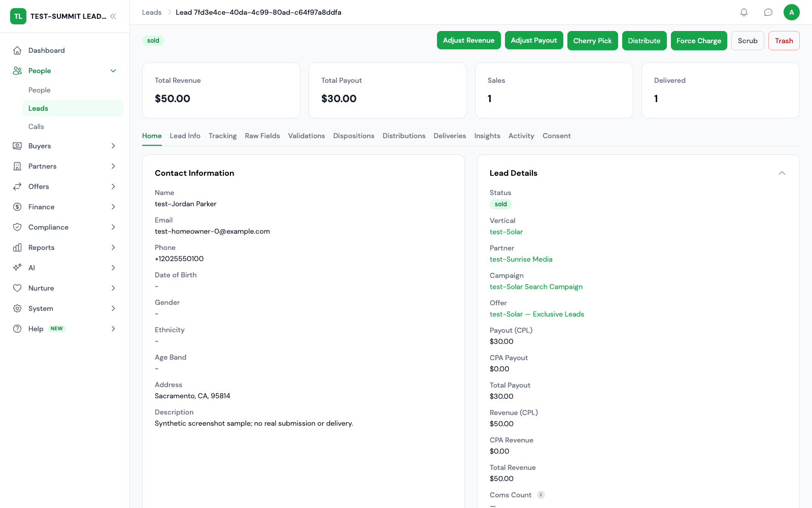Image resolution: width=812 pixels, height=508 pixels.
Task: Click the Coms Count info icon
Action: 541,495
